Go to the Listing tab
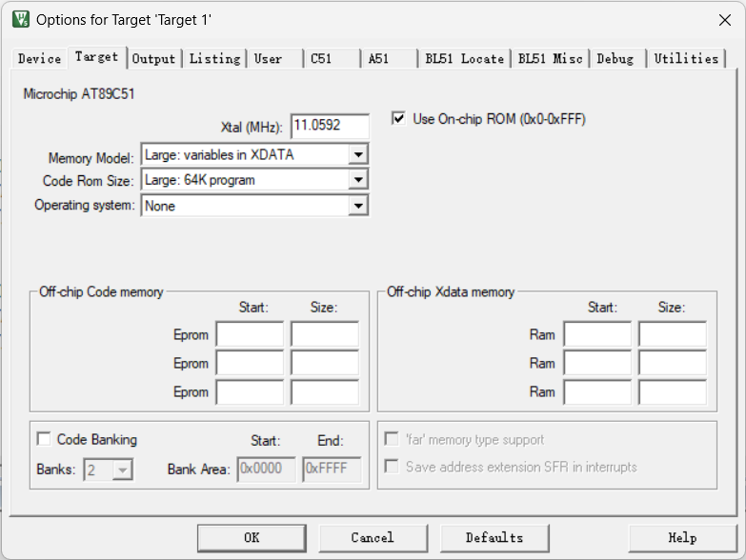Viewport: 746px width, 560px height. click(214, 59)
